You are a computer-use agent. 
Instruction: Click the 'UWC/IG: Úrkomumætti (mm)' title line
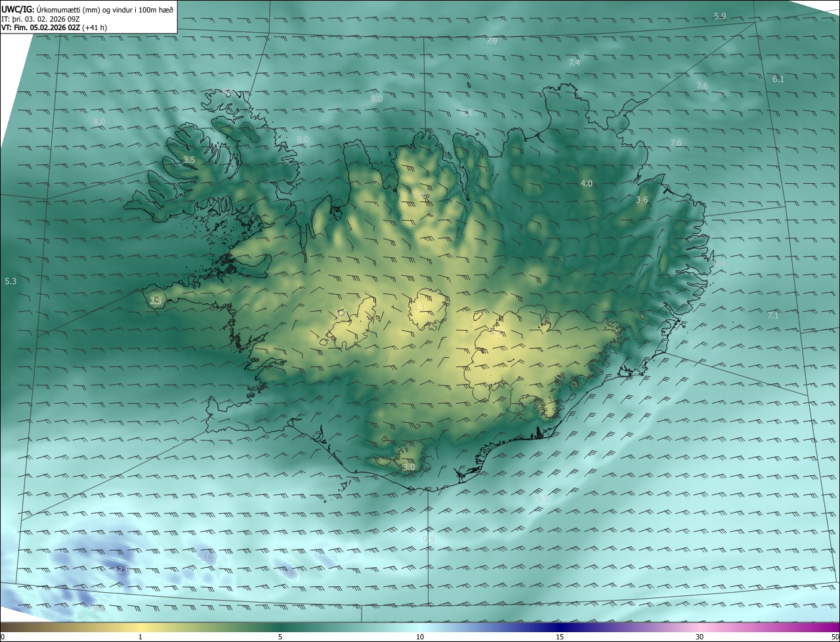(x=87, y=9)
